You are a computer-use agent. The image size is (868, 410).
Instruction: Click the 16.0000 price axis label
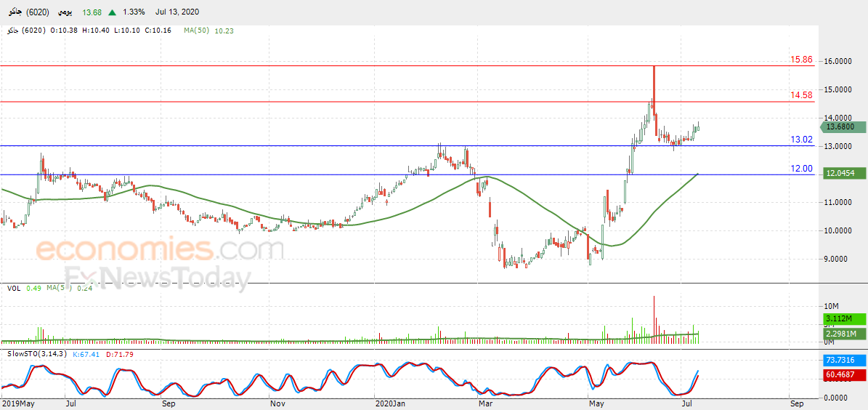point(837,62)
